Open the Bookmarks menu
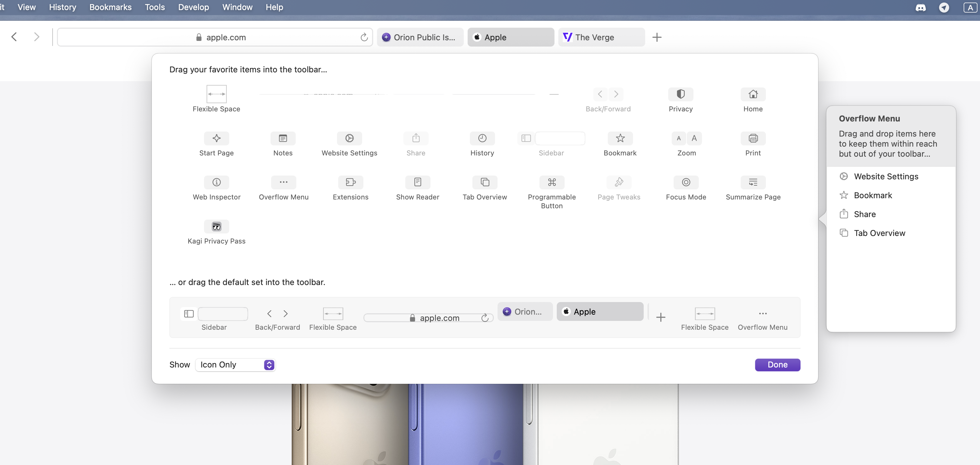Viewport: 980px width, 465px height. coord(110,7)
